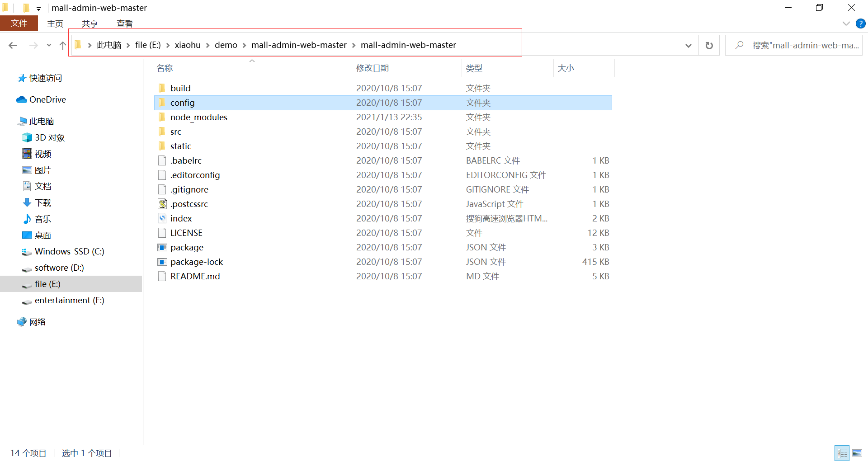Open the Home (主页) ribbon tab
The image size is (868, 461).
tap(55, 24)
